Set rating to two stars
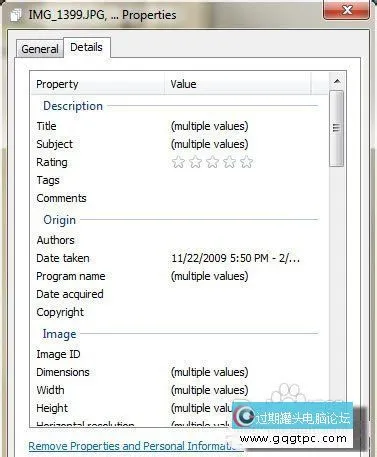This screenshot has width=377, height=457. pyautogui.click(x=195, y=162)
